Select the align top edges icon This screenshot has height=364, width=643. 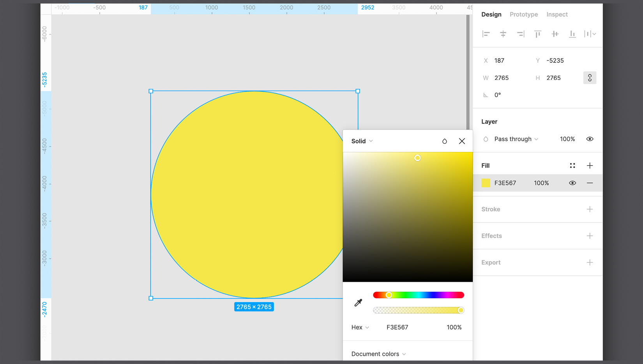click(x=537, y=34)
